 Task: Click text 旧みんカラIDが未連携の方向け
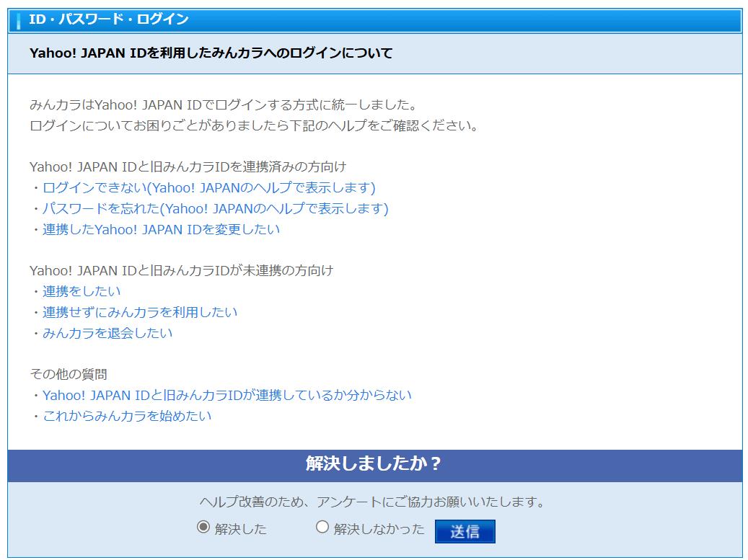pos(242,271)
